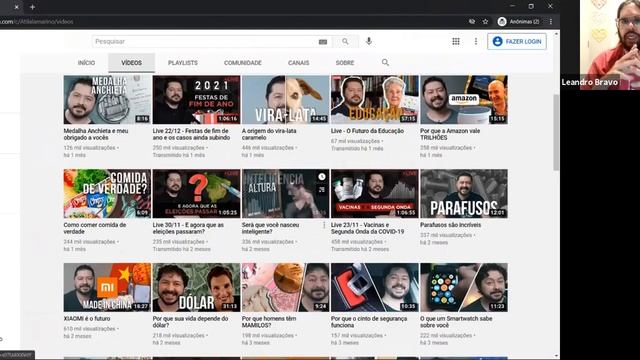
Task: Open title Por que homens têm MAMILOS?
Action: (x=269, y=322)
